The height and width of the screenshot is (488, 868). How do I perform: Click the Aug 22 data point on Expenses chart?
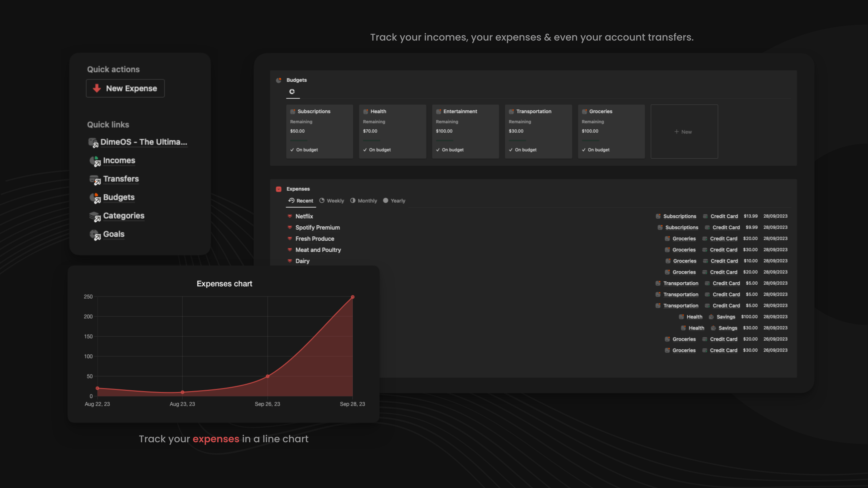point(97,388)
